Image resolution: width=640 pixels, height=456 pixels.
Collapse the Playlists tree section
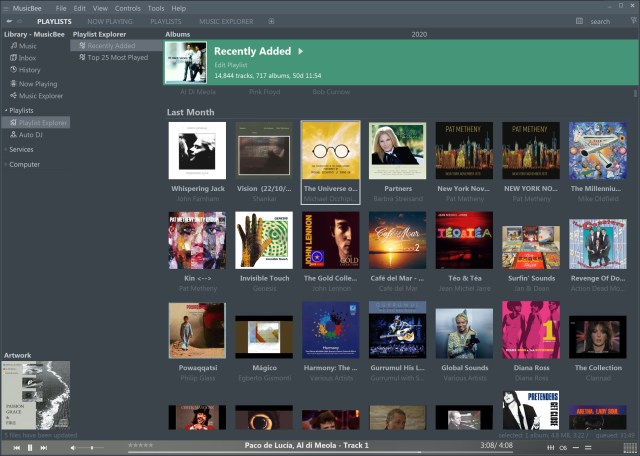pos(5,110)
